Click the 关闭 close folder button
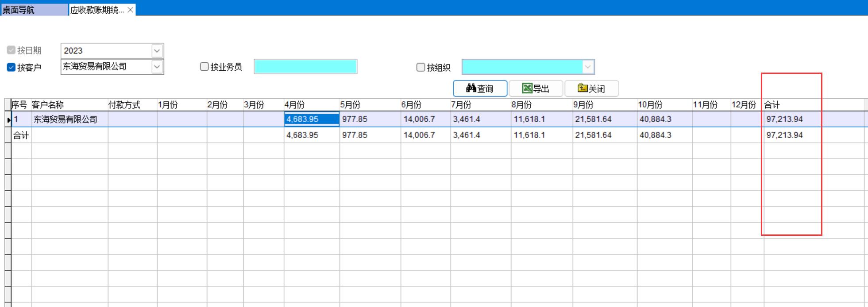The width and height of the screenshot is (868, 307). coord(591,88)
